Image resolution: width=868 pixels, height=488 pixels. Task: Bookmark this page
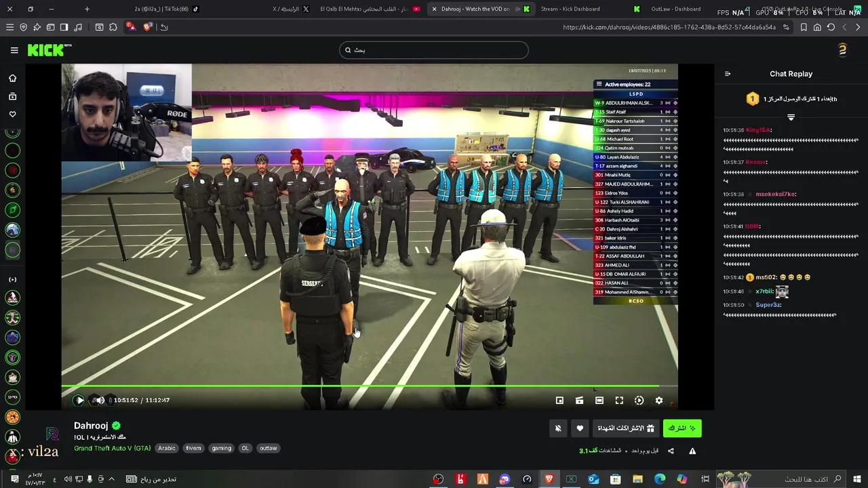pyautogui.click(x=804, y=27)
